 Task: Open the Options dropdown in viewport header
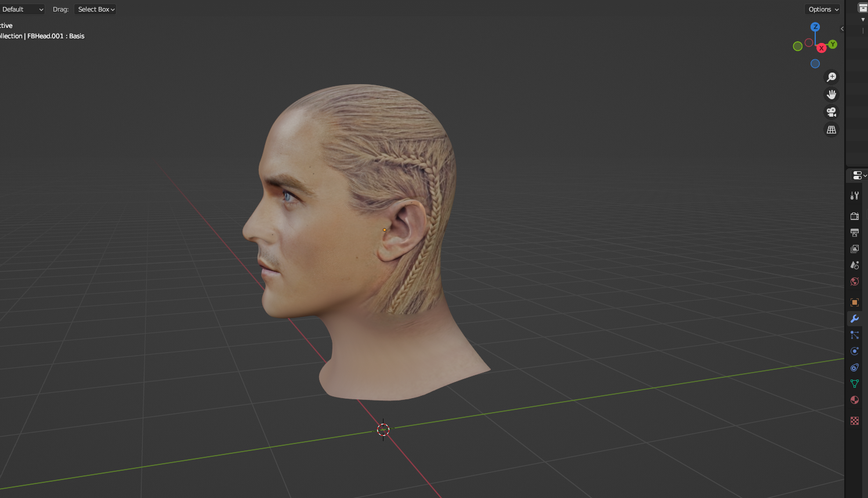823,9
